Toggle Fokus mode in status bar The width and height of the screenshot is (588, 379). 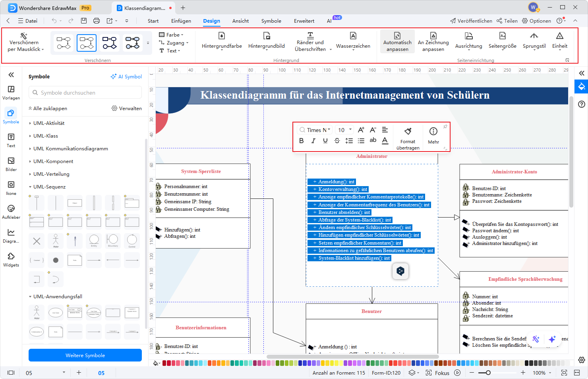tap(437, 373)
